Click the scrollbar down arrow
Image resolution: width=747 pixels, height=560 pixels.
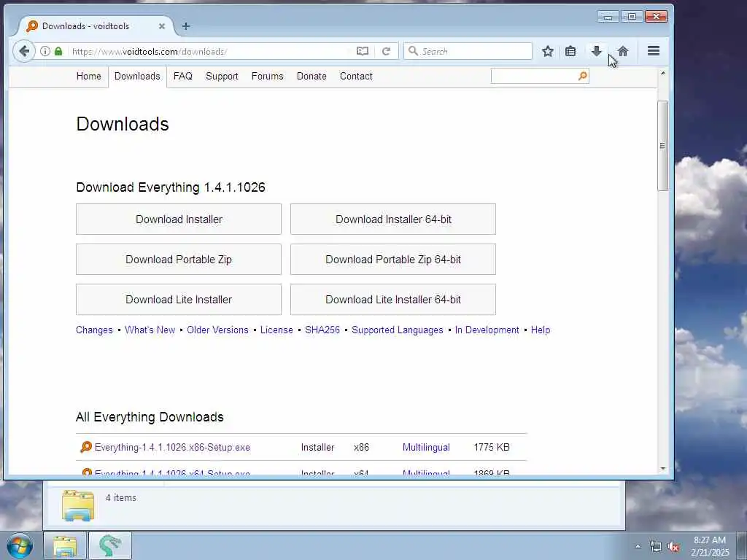click(662, 469)
